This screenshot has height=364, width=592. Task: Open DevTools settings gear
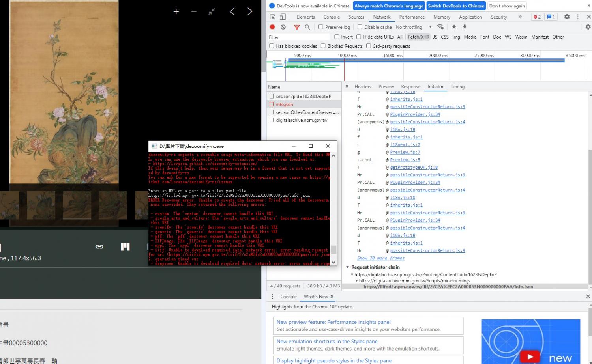567,17
